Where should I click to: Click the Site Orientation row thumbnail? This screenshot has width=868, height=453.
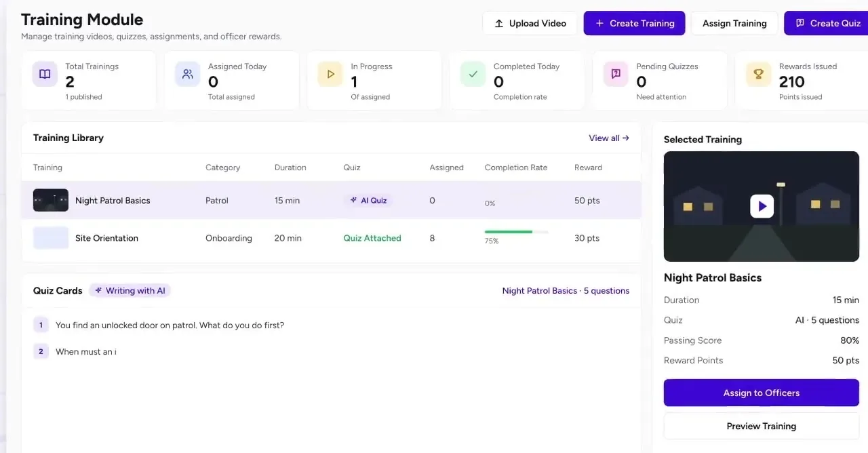tap(51, 238)
